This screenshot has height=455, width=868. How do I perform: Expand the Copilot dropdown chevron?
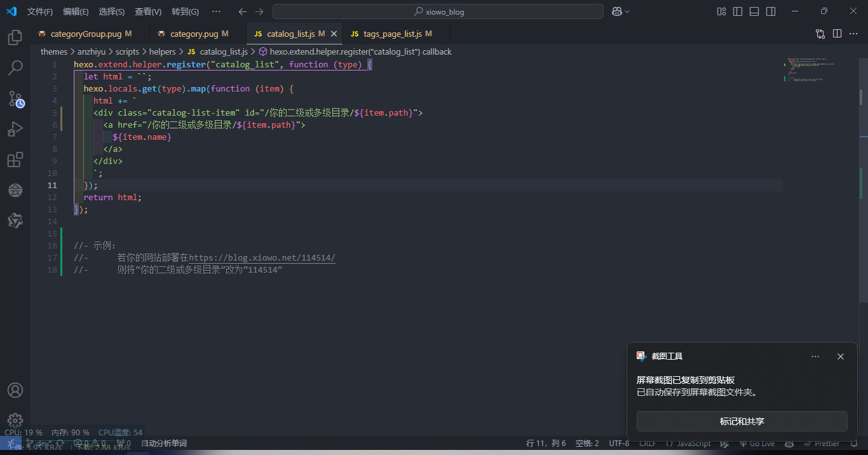627,11
